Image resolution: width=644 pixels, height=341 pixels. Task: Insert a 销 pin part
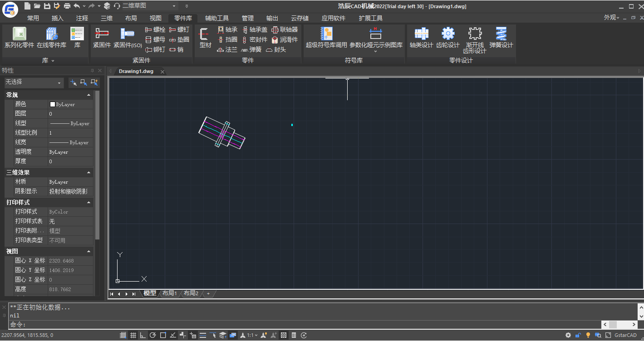177,49
